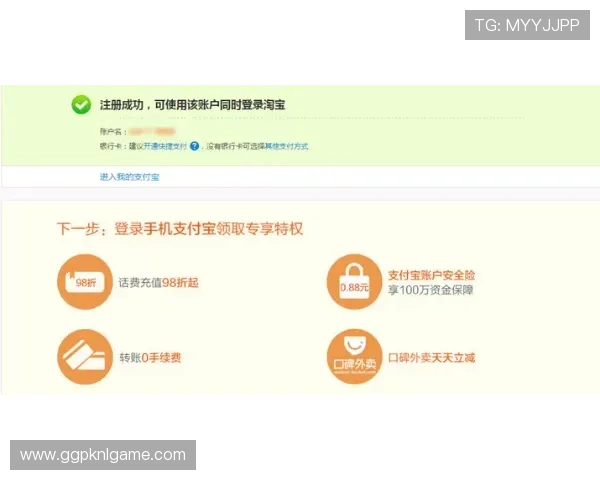Viewport: 600px width, 480px height.
Task: Open 进入我的支付宝 link
Action: 129,177
